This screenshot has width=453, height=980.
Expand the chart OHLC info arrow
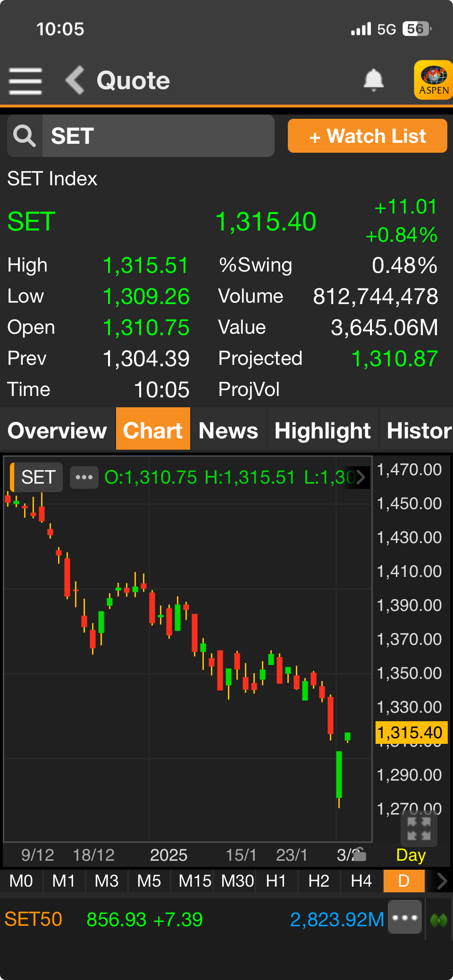[361, 478]
